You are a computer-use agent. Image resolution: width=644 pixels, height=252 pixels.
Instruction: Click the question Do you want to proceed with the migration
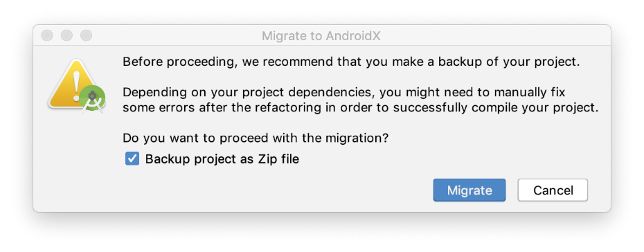pyautogui.click(x=256, y=138)
